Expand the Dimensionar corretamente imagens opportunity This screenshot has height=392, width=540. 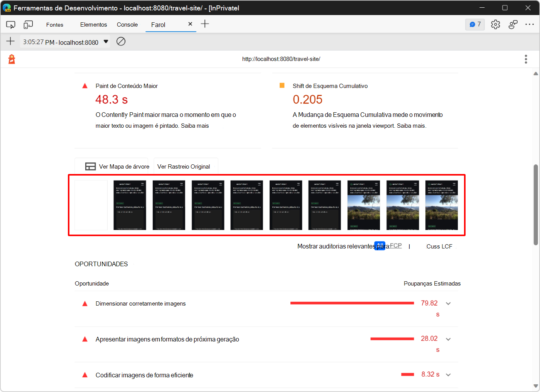click(x=448, y=304)
